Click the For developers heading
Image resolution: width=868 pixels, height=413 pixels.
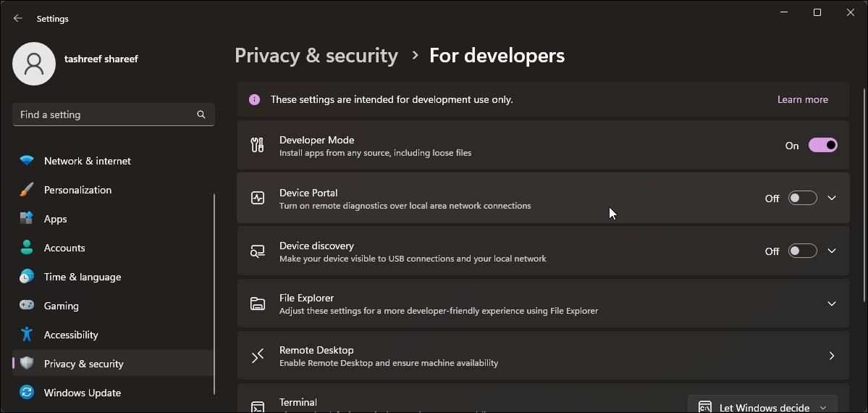click(x=497, y=56)
